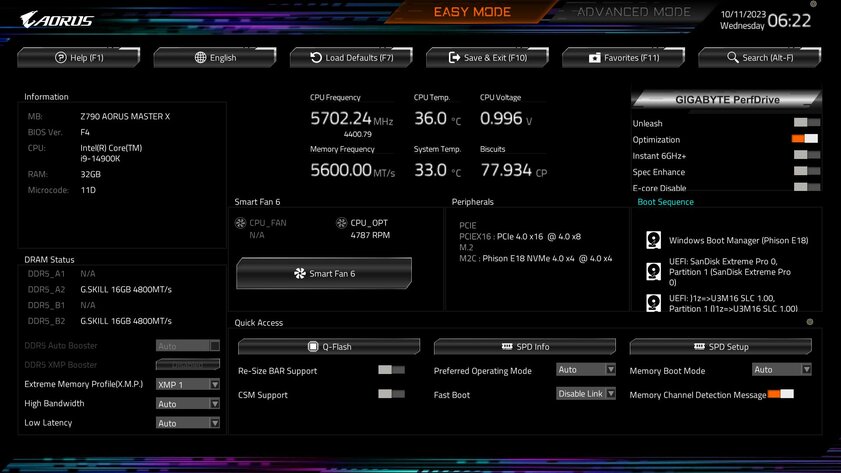Enable Re-Size BAR Support

pyautogui.click(x=392, y=370)
